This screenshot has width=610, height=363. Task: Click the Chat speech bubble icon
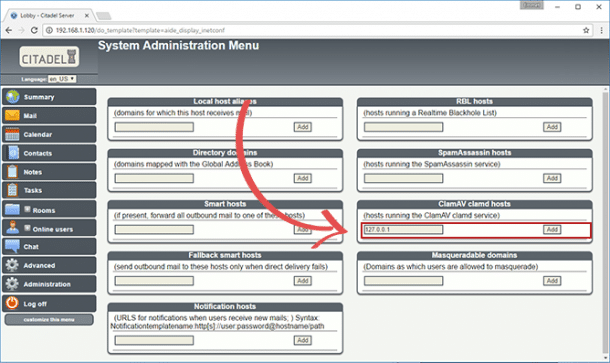(x=12, y=246)
